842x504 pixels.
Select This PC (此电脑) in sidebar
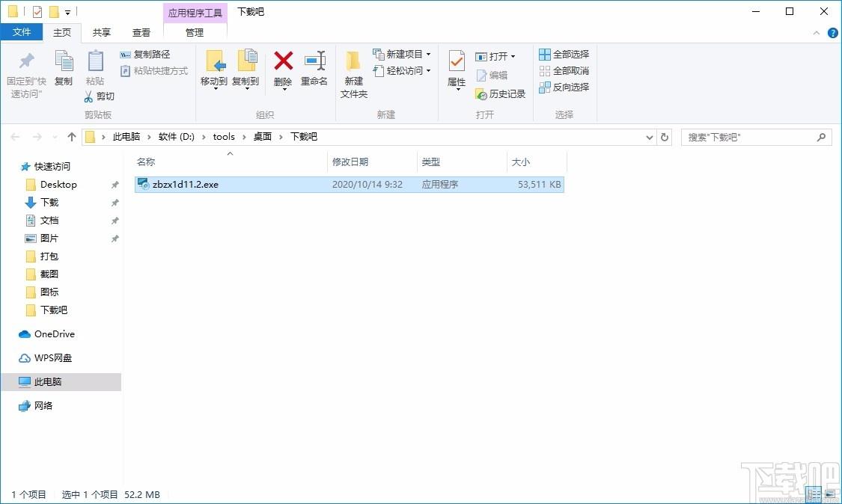[x=61, y=381]
